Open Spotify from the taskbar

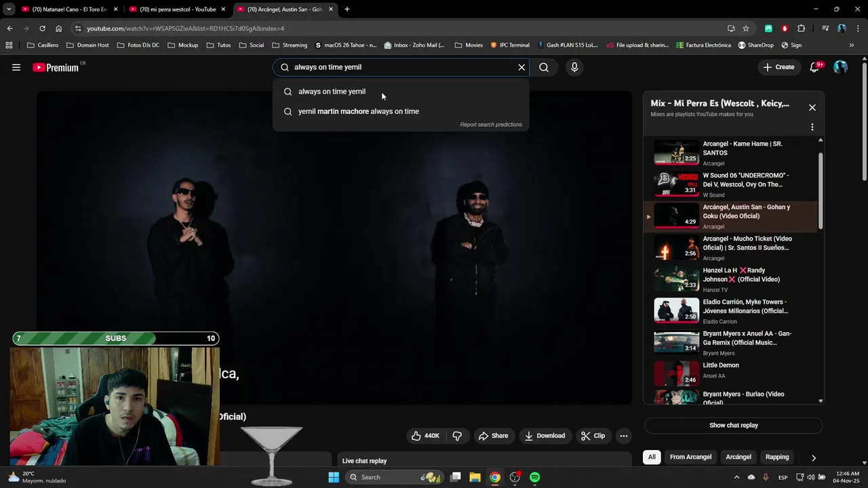tap(534, 477)
